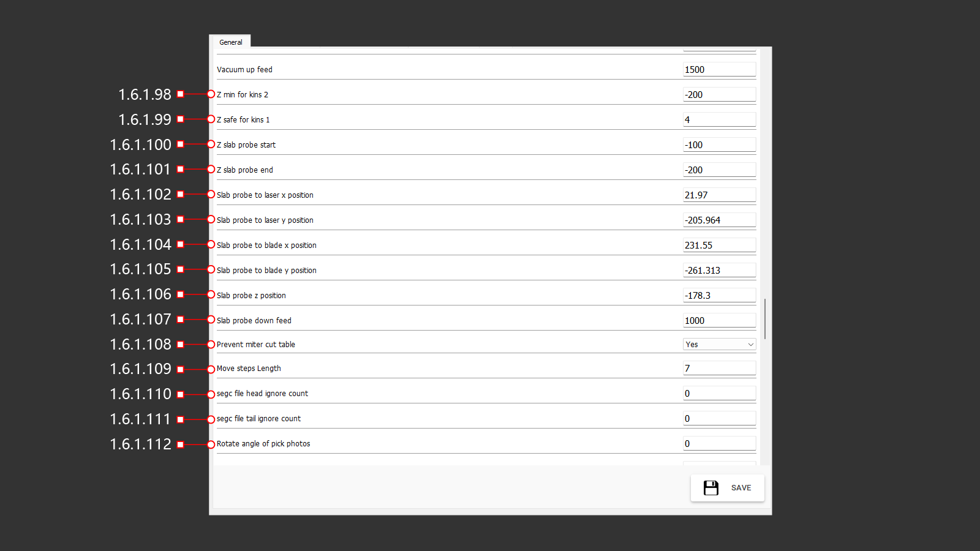Click the Move steps Length field
This screenshot has width=980, height=551.
[719, 369]
